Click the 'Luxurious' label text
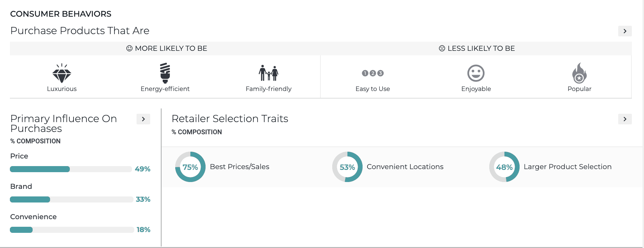644x248 pixels. (x=62, y=89)
